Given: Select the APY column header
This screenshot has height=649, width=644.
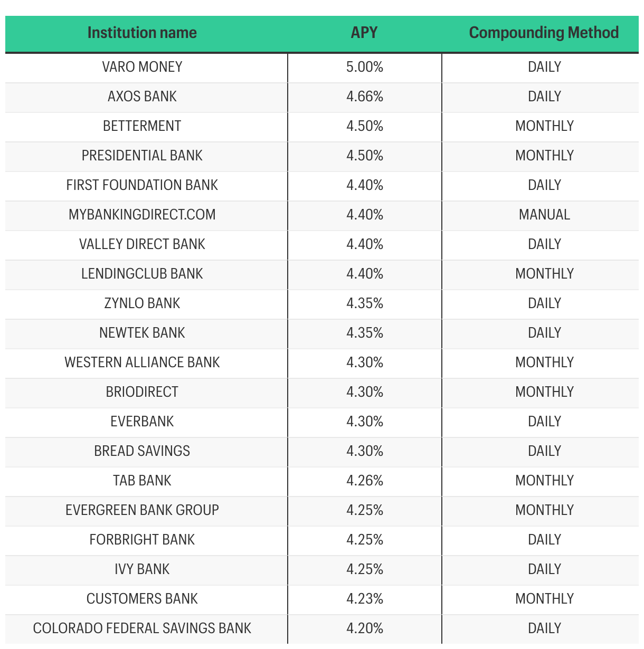Looking at the screenshot, I should tap(364, 33).
